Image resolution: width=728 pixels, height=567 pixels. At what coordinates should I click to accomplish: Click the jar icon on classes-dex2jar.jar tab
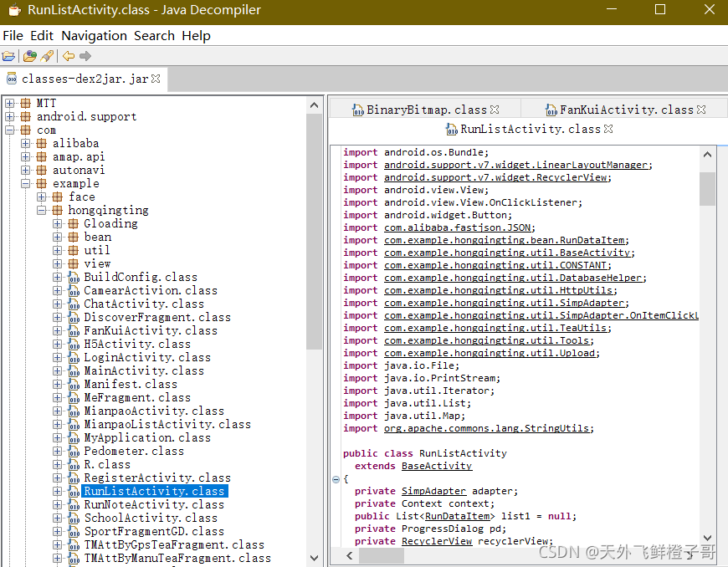[x=12, y=79]
